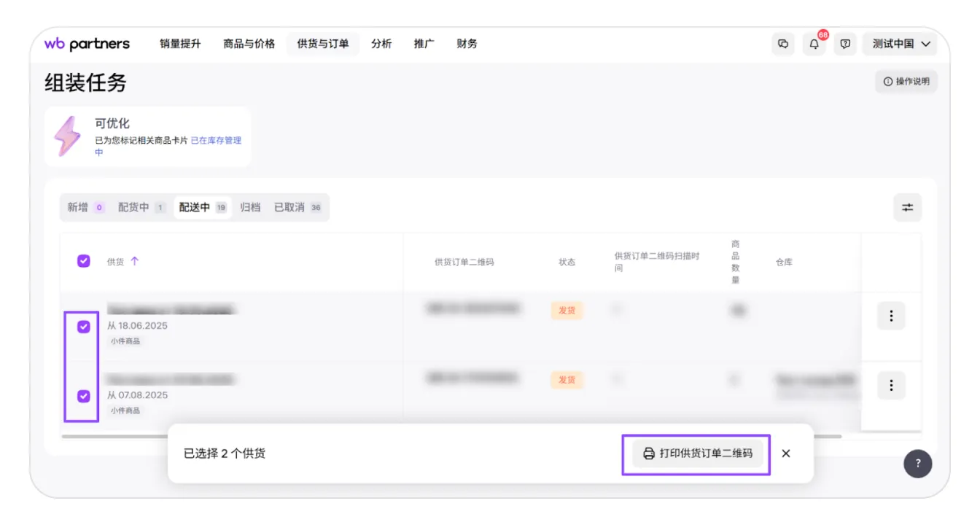Click the 操作说明 instructions button
Image resolution: width=980 pixels, height=525 pixels.
point(906,82)
